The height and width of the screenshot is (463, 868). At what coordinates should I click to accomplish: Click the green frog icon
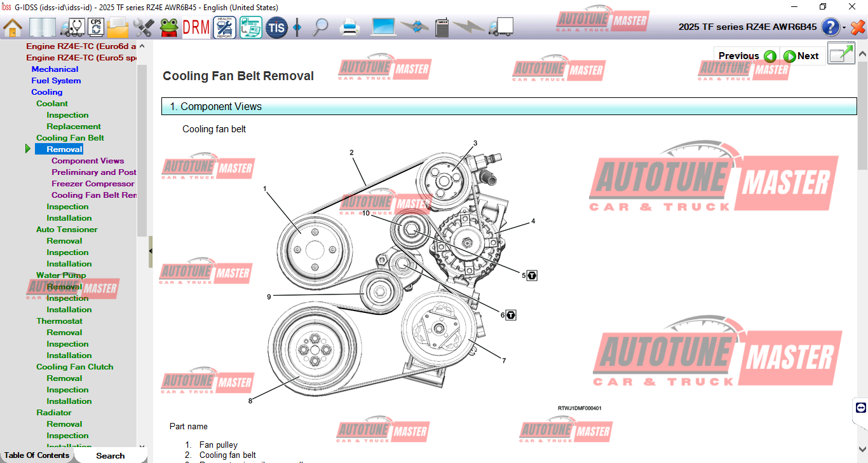(x=169, y=27)
